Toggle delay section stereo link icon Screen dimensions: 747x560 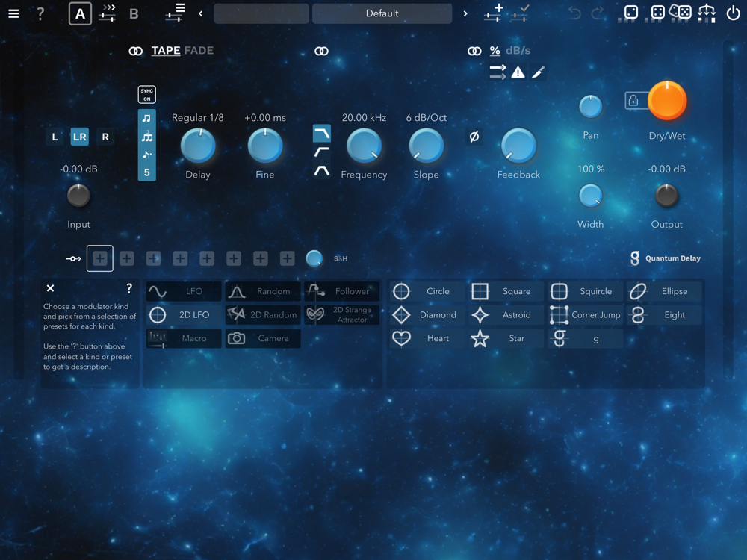coord(136,51)
